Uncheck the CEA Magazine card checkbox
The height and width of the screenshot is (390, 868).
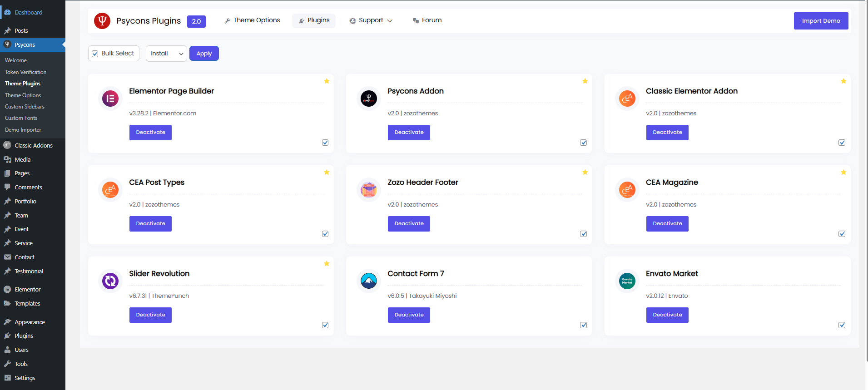[x=842, y=234]
